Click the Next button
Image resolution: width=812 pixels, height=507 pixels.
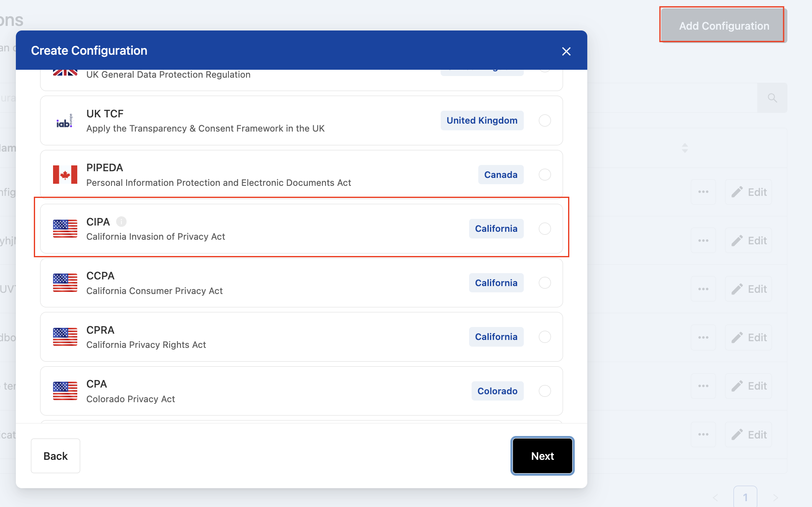coord(543,456)
